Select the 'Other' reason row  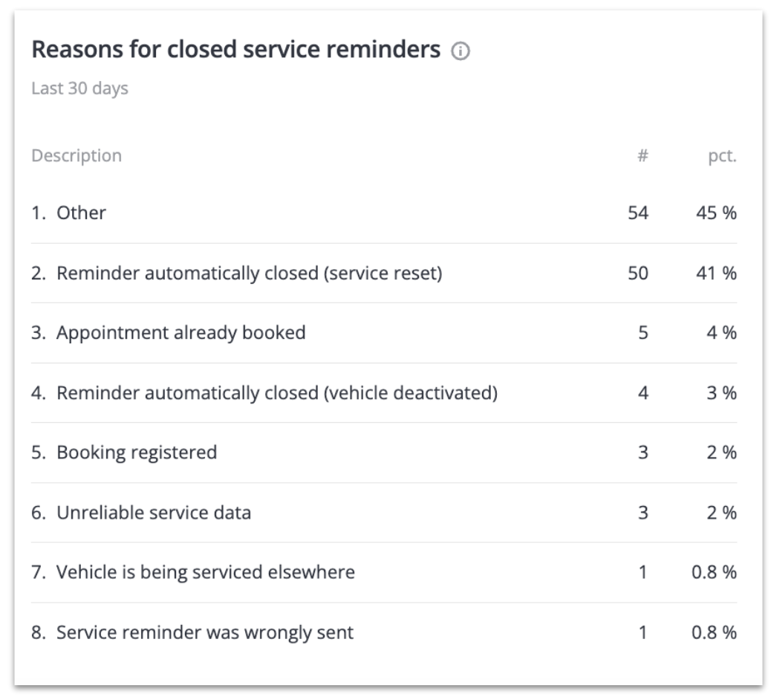[81, 213]
